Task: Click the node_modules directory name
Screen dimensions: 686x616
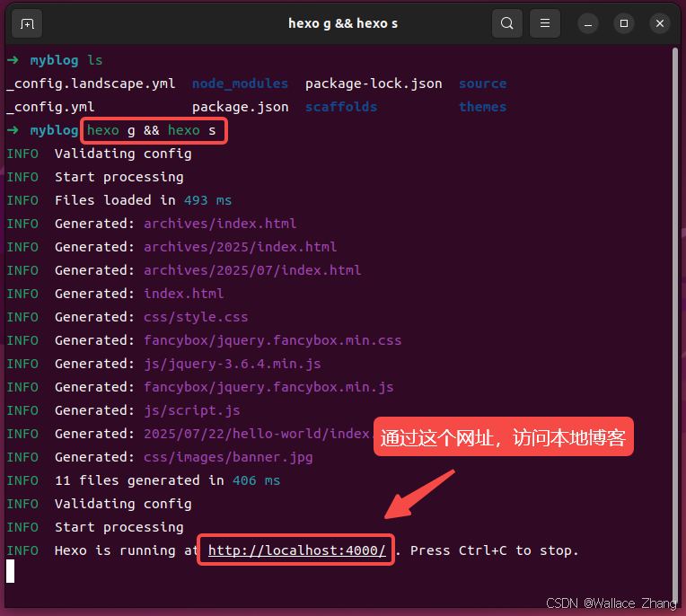Action: point(240,84)
